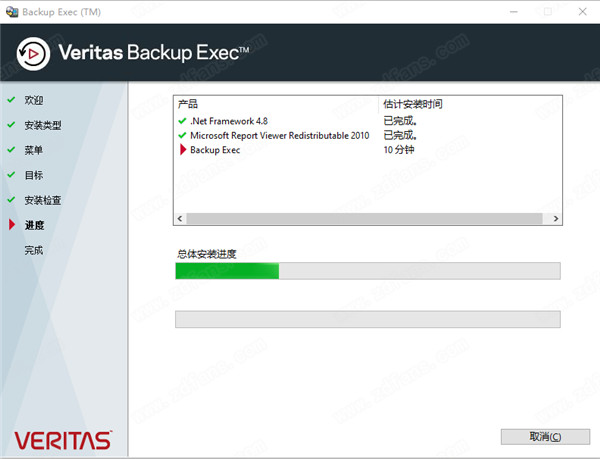
Task: Click the Veritas Backup Exec banner title
Action: click(154, 52)
